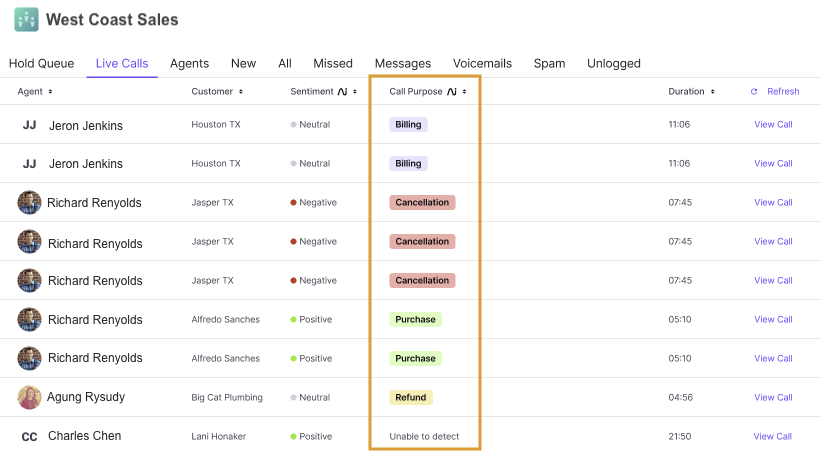Click the 04:56 duration value
The height and width of the screenshot is (452, 821).
(x=680, y=398)
